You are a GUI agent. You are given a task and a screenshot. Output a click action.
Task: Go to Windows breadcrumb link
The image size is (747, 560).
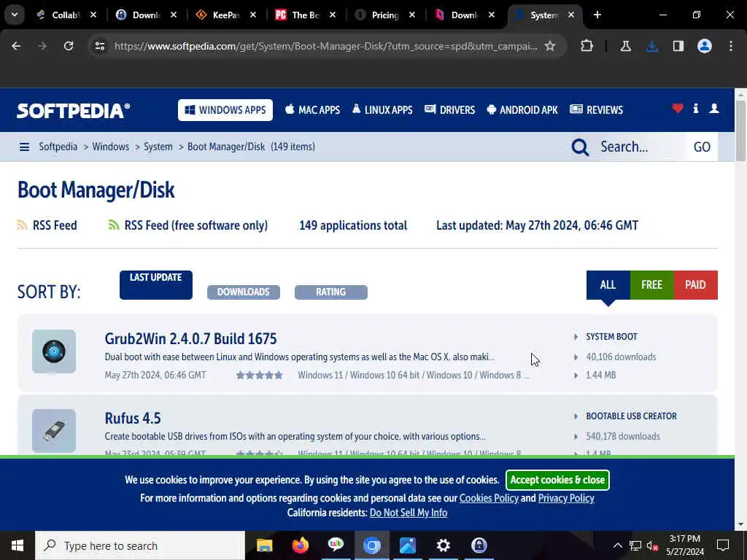coord(111,147)
